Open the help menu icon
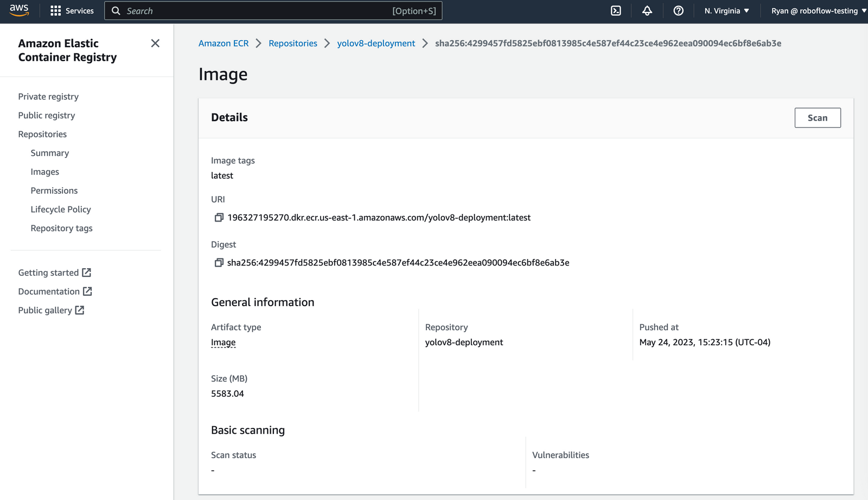Image resolution: width=868 pixels, height=500 pixels. (678, 10)
